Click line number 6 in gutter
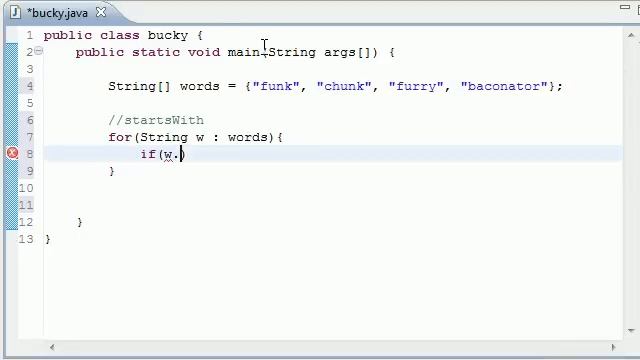640x360 pixels. pyautogui.click(x=29, y=120)
